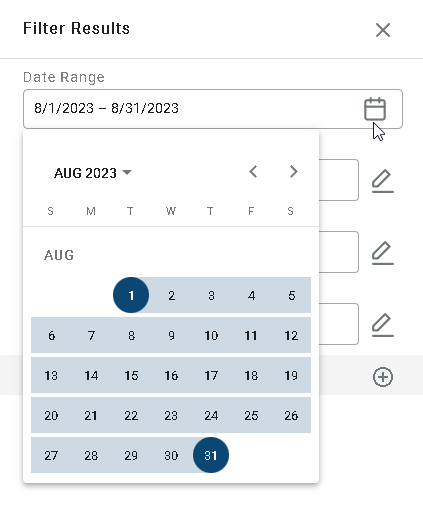Choose August 10 on the calendar
423x505 pixels.
(x=211, y=335)
